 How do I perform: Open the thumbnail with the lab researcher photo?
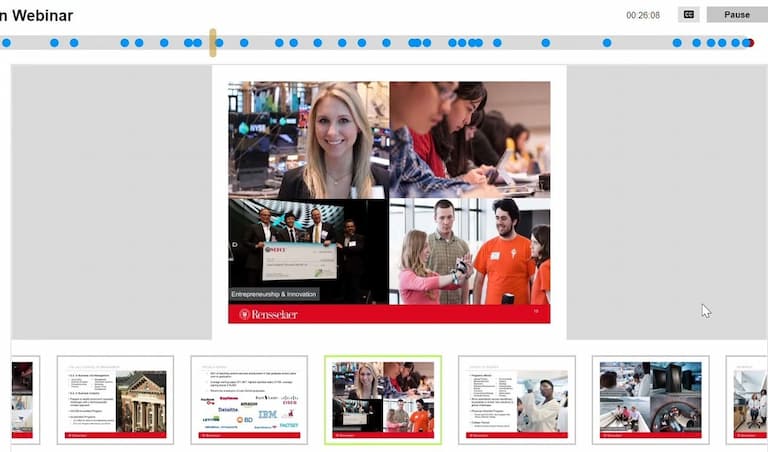point(517,400)
